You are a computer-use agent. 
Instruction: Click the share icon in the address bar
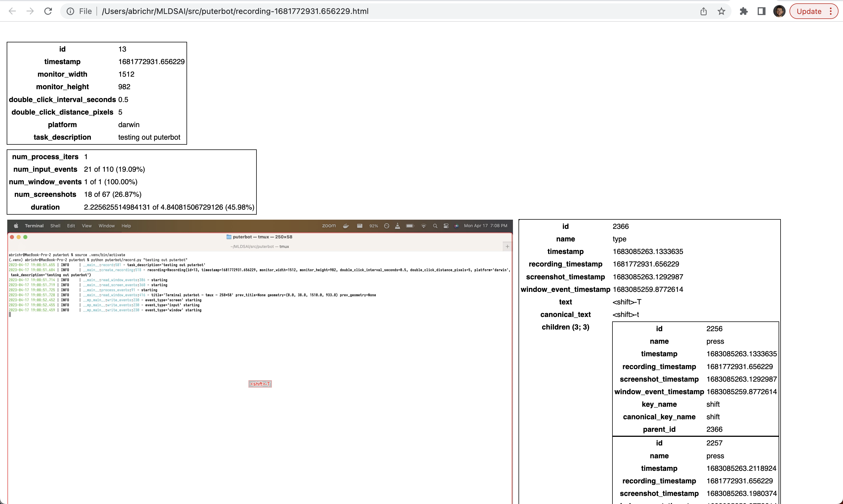point(703,11)
